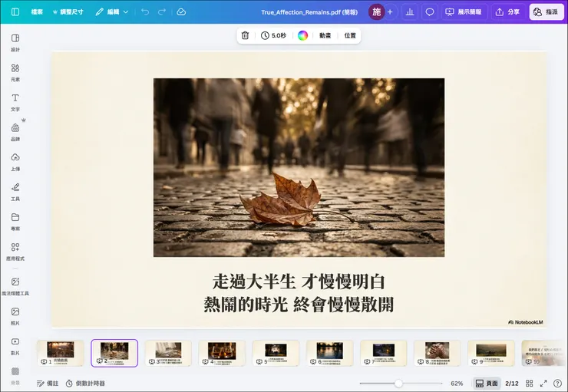This screenshot has height=392, width=568.
Task: Open the 品牌 brand panel
Action: tap(15, 132)
